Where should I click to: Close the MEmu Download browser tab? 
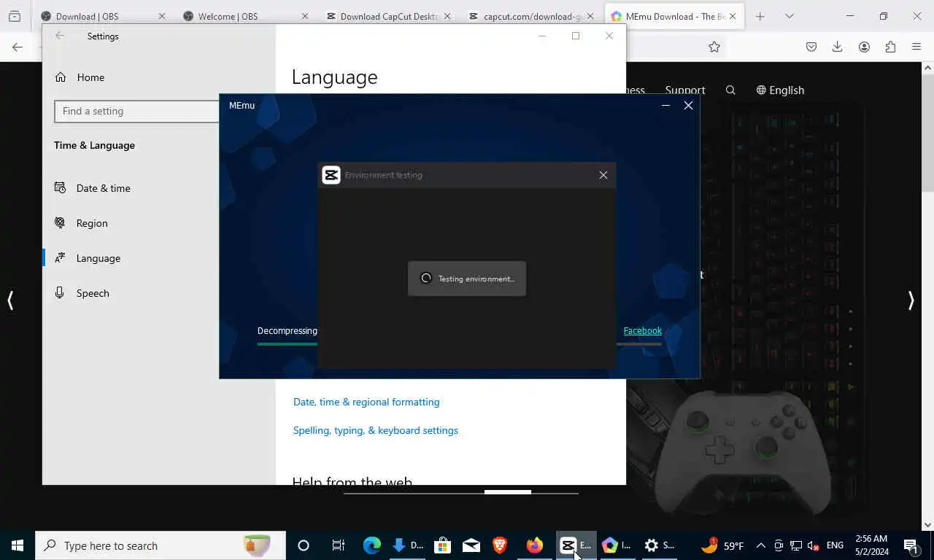pos(733,16)
